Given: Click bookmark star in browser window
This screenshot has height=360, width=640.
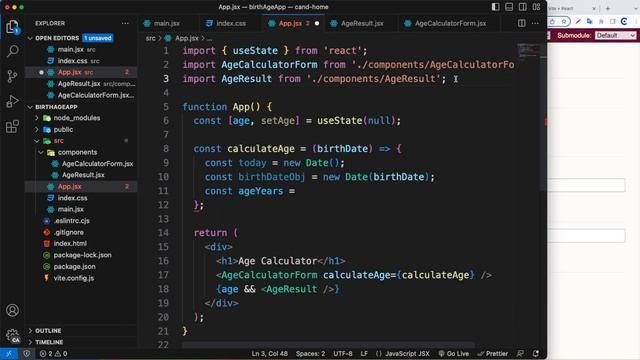Looking at the screenshot, I should pyautogui.click(x=564, y=21).
